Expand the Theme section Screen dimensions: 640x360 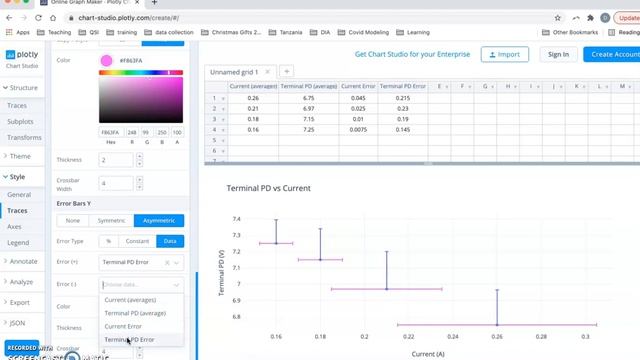[17, 156]
